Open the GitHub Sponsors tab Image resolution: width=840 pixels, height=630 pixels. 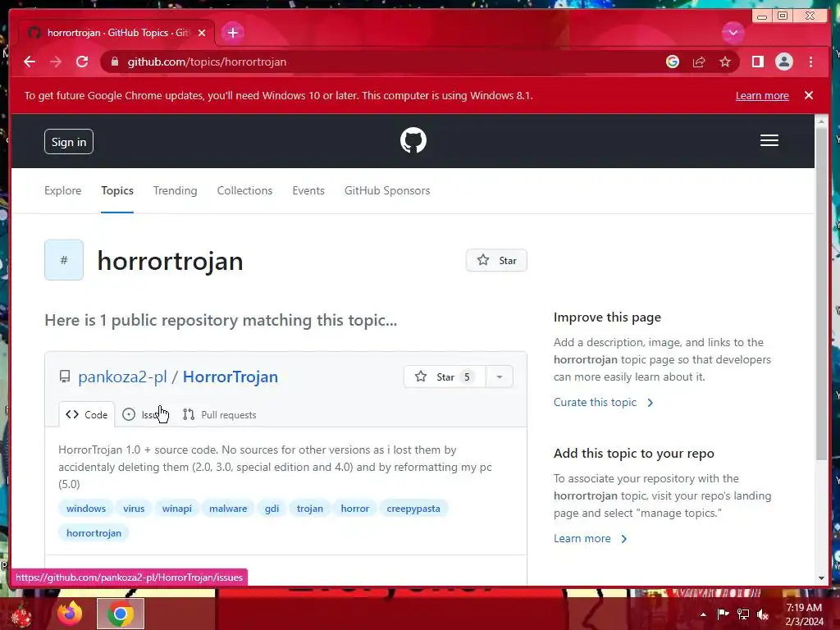[387, 190]
